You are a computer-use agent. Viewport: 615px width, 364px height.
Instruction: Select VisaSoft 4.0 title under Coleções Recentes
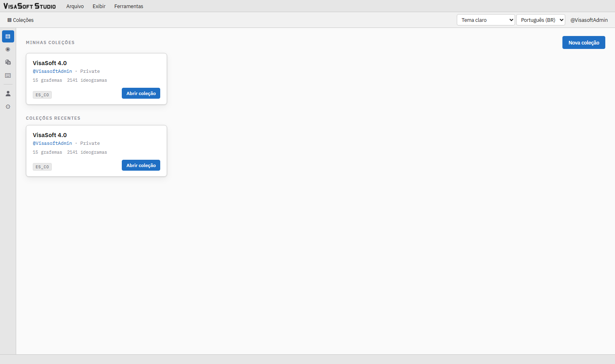50,135
